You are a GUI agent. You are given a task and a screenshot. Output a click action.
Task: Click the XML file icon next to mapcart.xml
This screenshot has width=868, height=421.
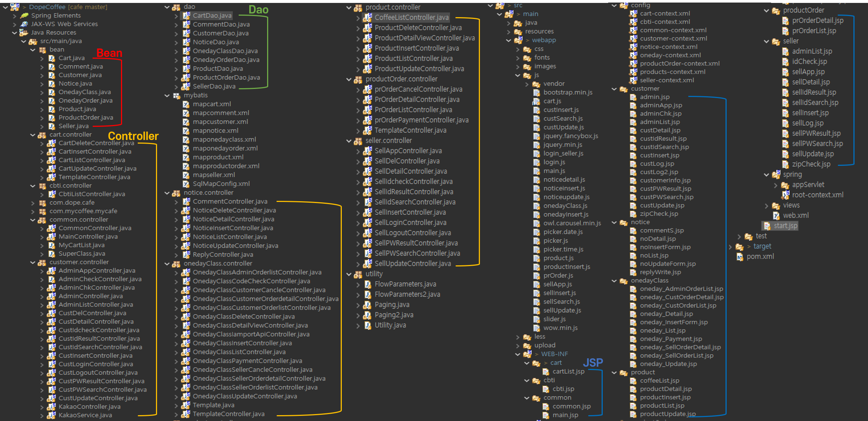click(186, 104)
